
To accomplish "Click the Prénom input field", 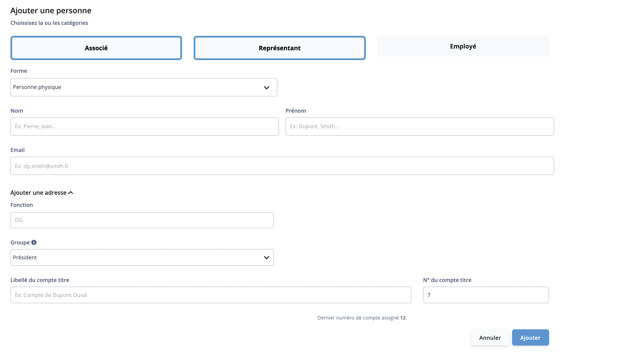I will 420,126.
